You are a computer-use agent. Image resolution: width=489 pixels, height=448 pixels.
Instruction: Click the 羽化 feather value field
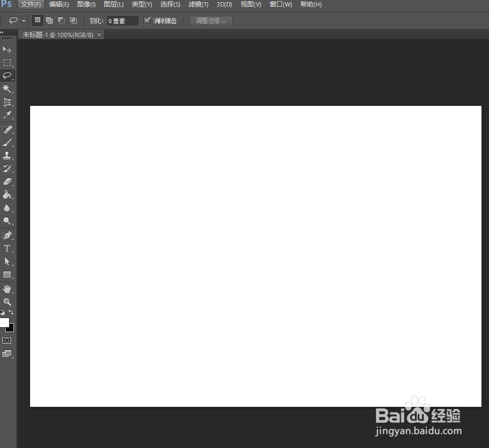point(122,21)
